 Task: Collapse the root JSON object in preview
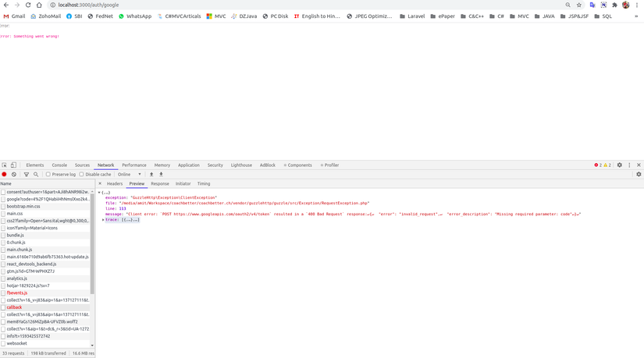click(x=99, y=193)
